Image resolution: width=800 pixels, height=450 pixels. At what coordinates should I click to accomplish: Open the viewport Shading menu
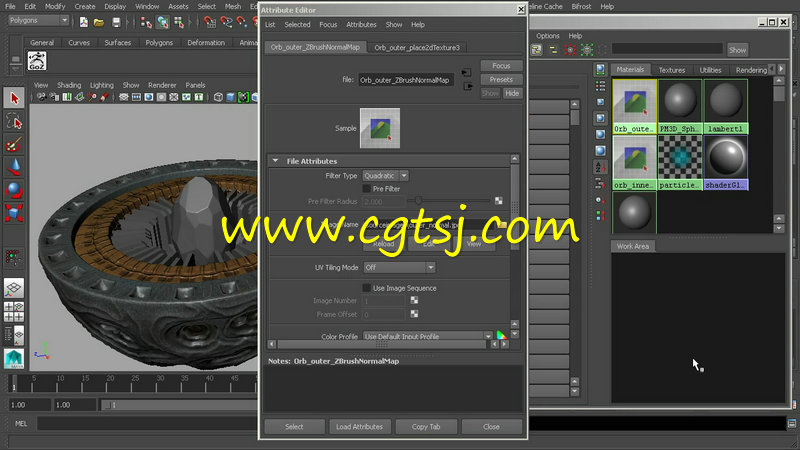point(69,85)
